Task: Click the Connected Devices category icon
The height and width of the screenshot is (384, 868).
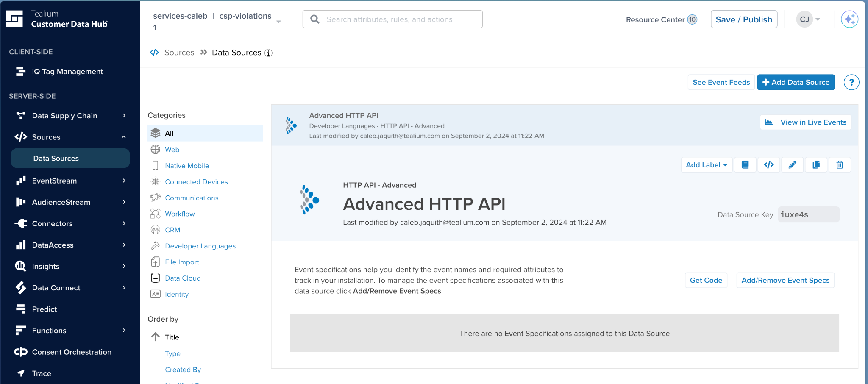Action: [156, 182]
